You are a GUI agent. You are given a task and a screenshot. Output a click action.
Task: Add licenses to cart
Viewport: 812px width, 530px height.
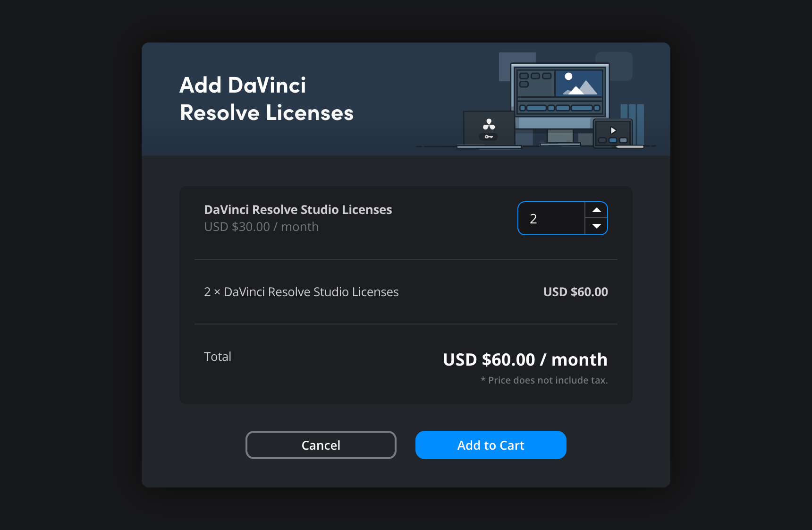click(491, 445)
